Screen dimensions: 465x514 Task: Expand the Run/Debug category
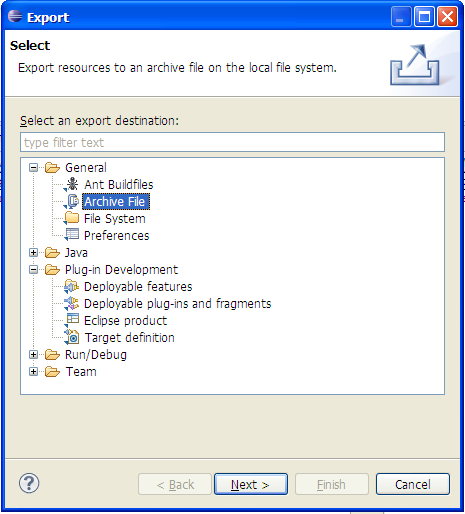click(33, 354)
